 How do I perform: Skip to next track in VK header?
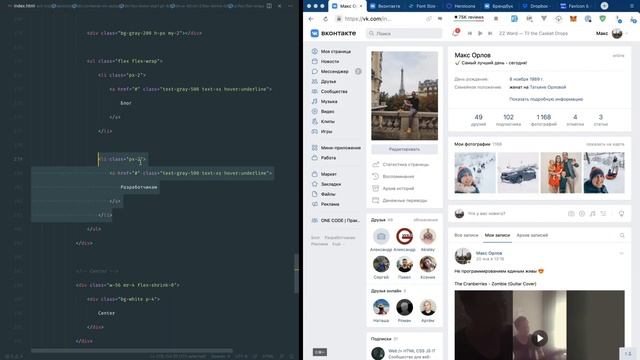[490, 33]
